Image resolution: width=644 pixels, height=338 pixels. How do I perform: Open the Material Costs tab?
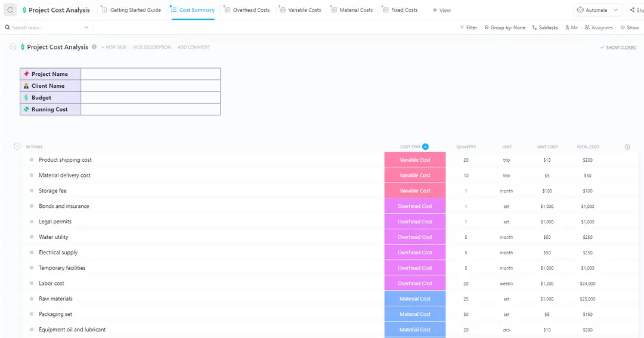(352, 10)
